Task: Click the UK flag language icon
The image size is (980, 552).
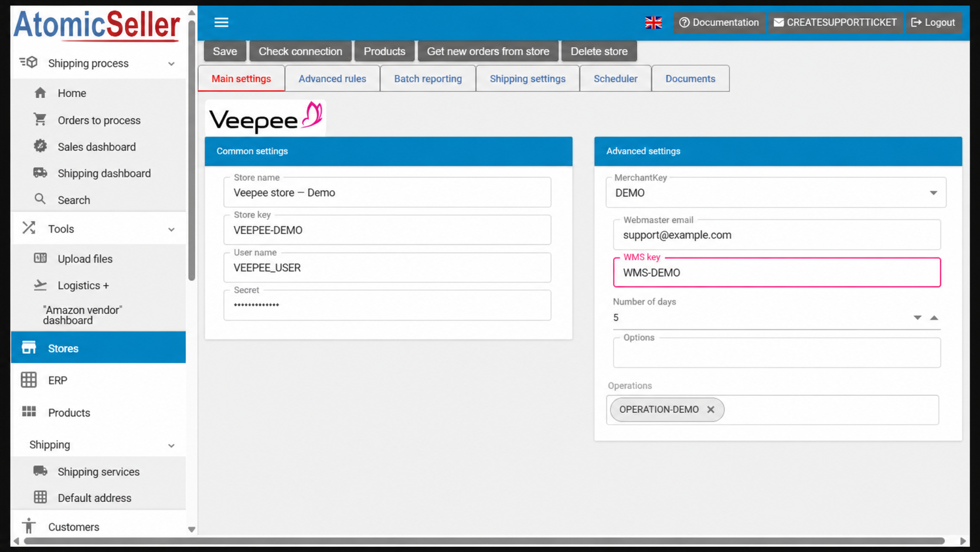Action: 654,22
